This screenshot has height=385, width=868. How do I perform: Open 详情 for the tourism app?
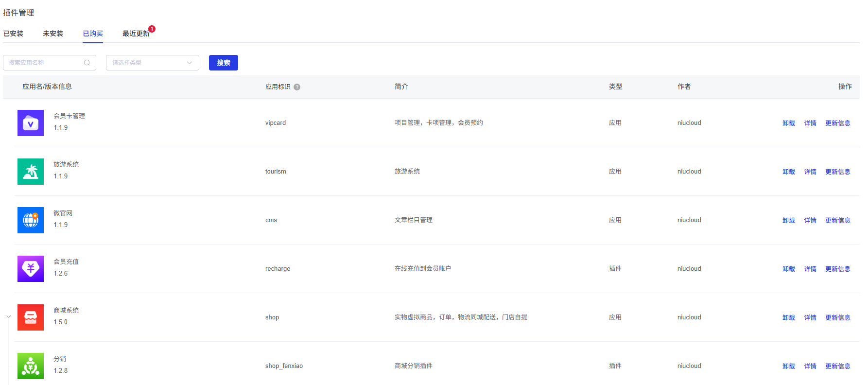click(x=810, y=172)
